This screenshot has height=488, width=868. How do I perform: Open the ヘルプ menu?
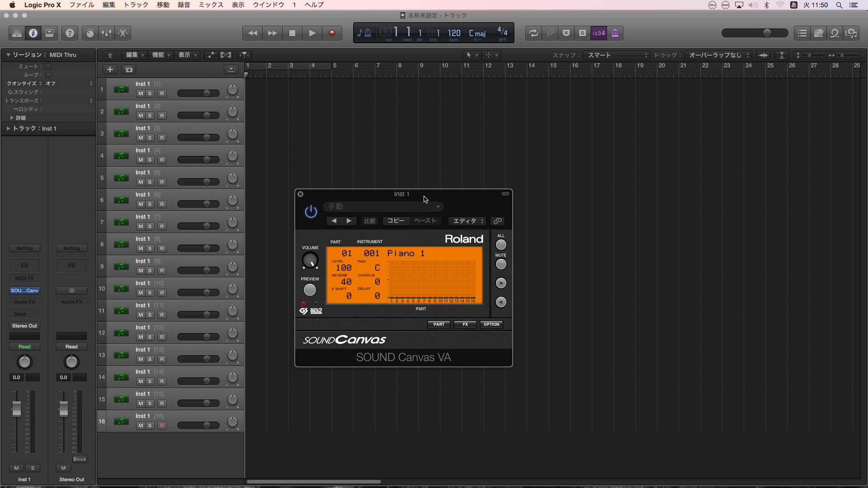[314, 5]
